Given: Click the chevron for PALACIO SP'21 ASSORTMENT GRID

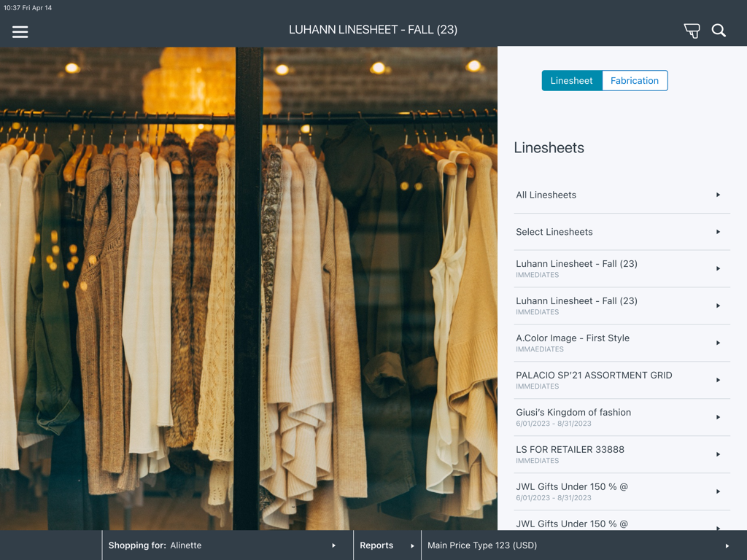Looking at the screenshot, I should (719, 380).
